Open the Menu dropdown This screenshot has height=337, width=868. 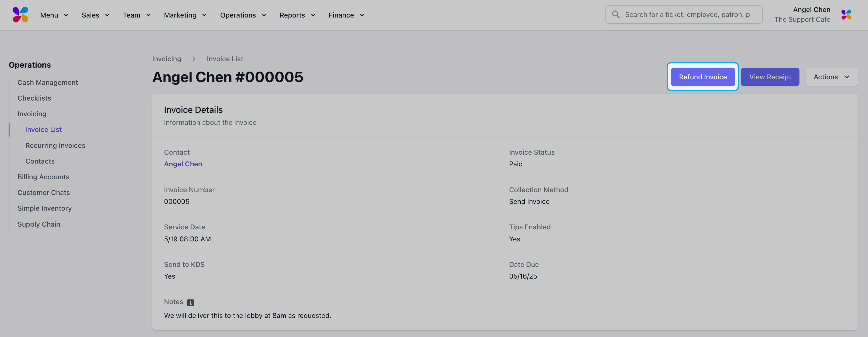coord(54,15)
